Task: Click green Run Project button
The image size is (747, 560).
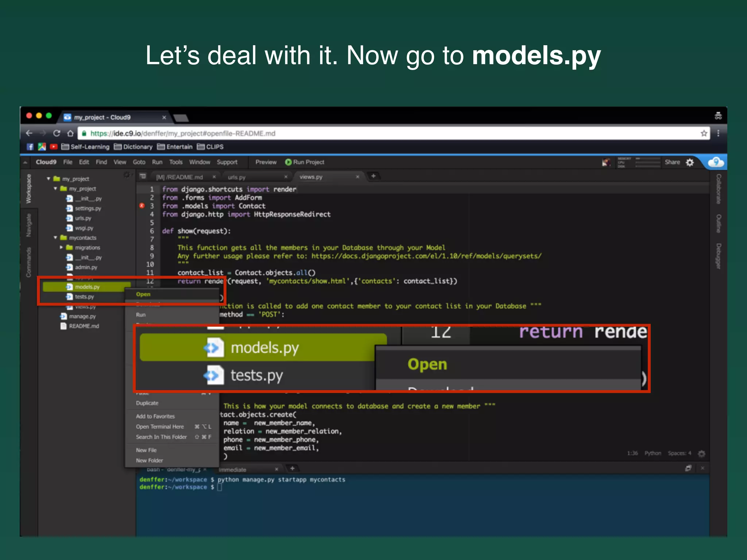Action: [305, 162]
